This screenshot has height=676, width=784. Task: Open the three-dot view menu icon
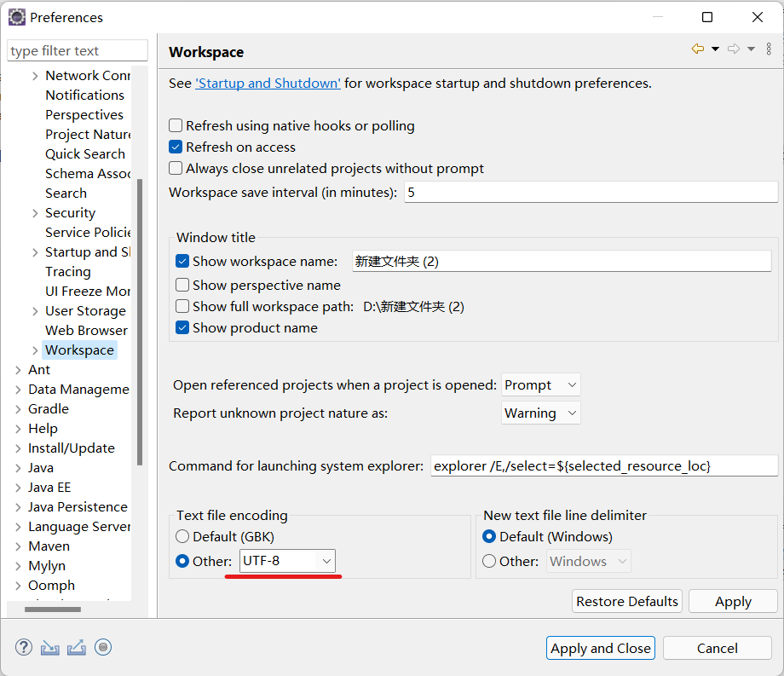click(x=768, y=49)
